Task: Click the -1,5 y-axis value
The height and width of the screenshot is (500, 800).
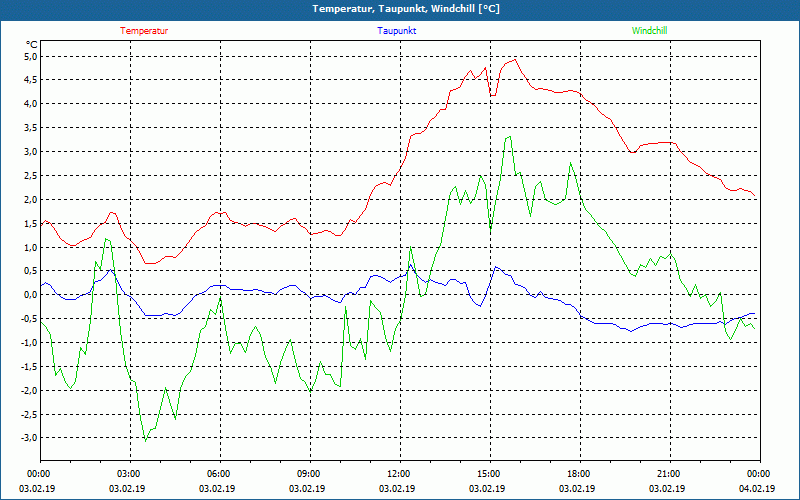Action: pyautogui.click(x=30, y=367)
